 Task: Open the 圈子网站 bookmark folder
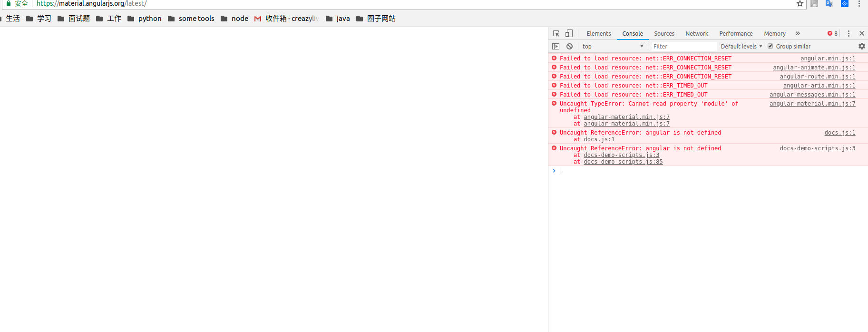376,19
